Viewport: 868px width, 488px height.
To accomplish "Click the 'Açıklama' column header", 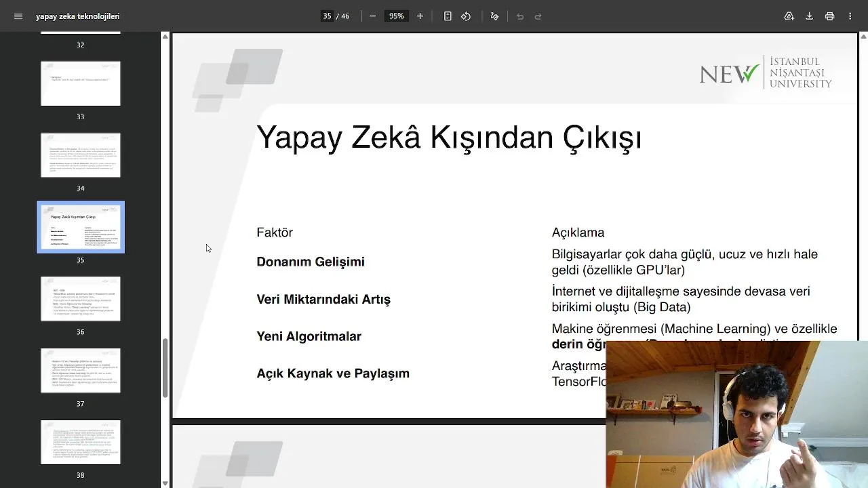I will [578, 232].
